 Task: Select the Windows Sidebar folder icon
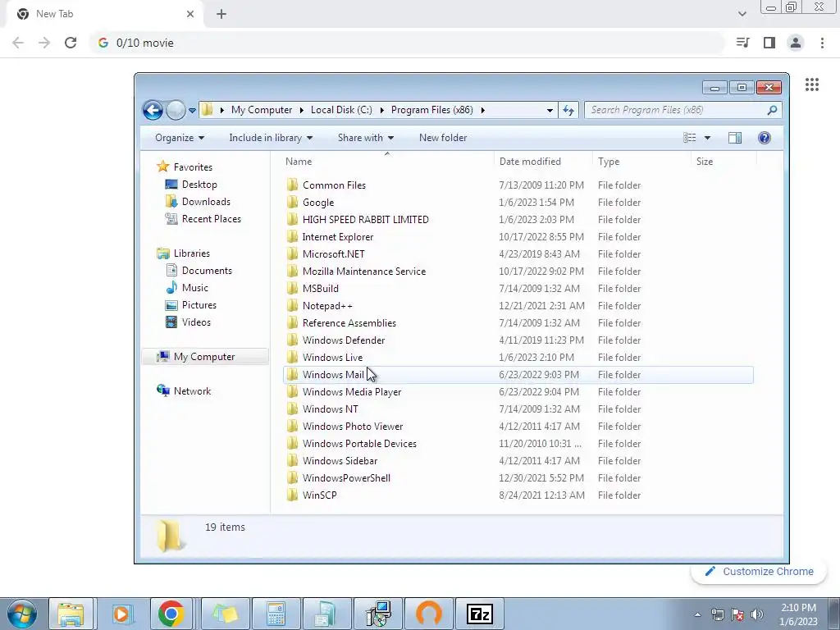(x=293, y=461)
